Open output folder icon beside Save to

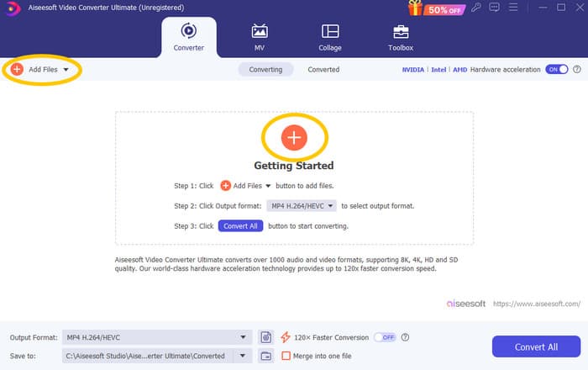click(266, 356)
